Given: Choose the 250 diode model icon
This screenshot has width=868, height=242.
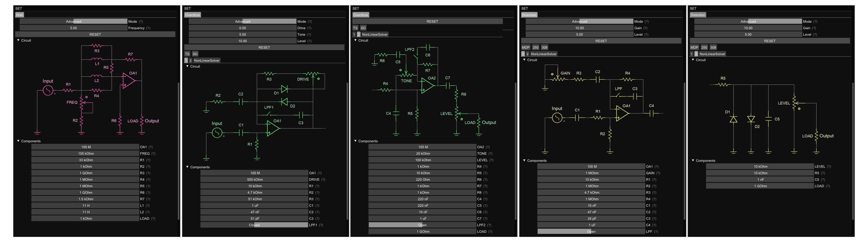Looking at the screenshot, I should point(536,47).
